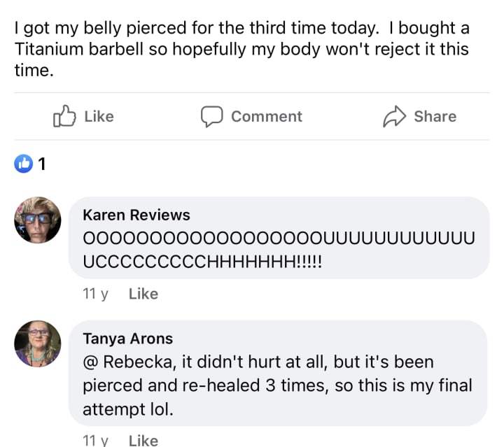Viewport: 504px width, 447px height.
Task: Open the Tanya Arons name link
Action: (x=127, y=339)
